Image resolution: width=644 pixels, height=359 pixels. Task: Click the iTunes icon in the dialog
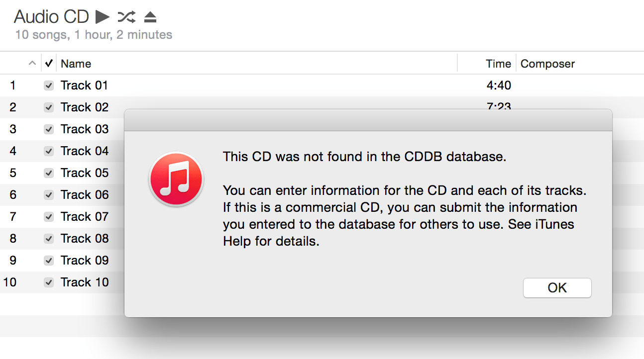(x=176, y=179)
